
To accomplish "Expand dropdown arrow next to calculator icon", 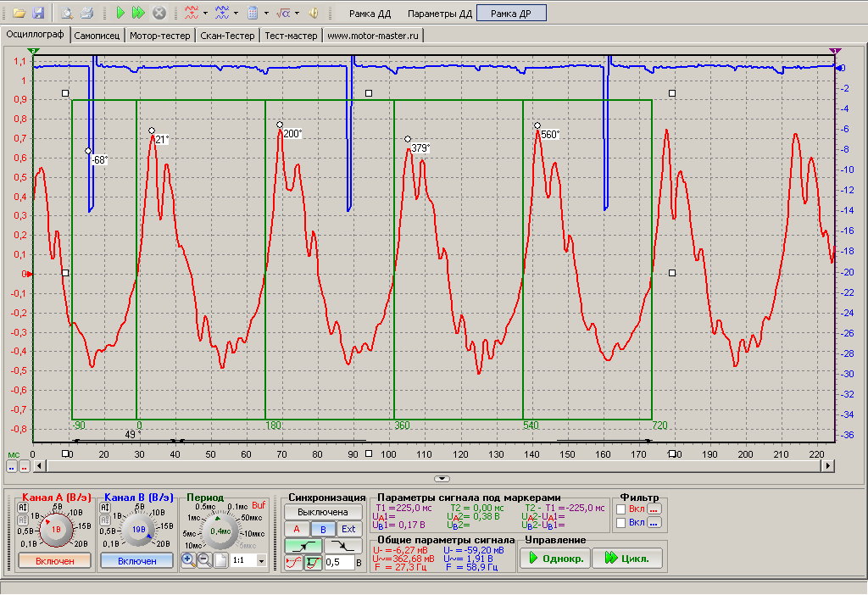I will click(266, 13).
